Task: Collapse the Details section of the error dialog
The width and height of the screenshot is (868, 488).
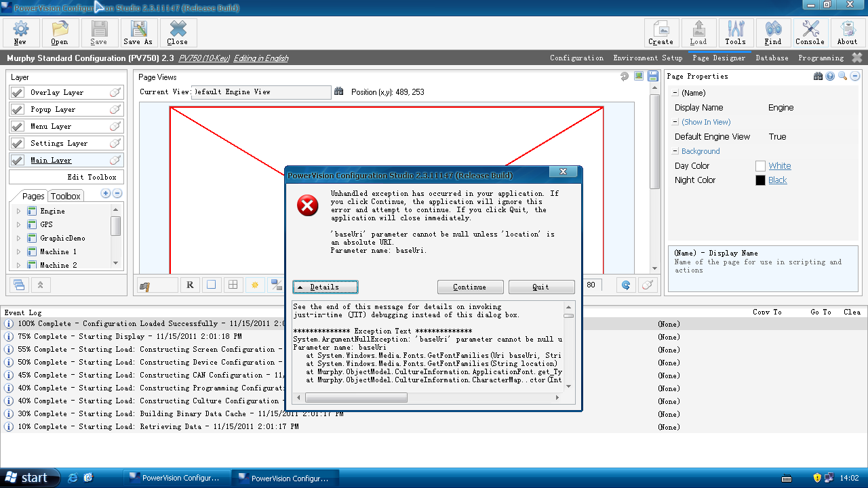Action: (x=325, y=287)
